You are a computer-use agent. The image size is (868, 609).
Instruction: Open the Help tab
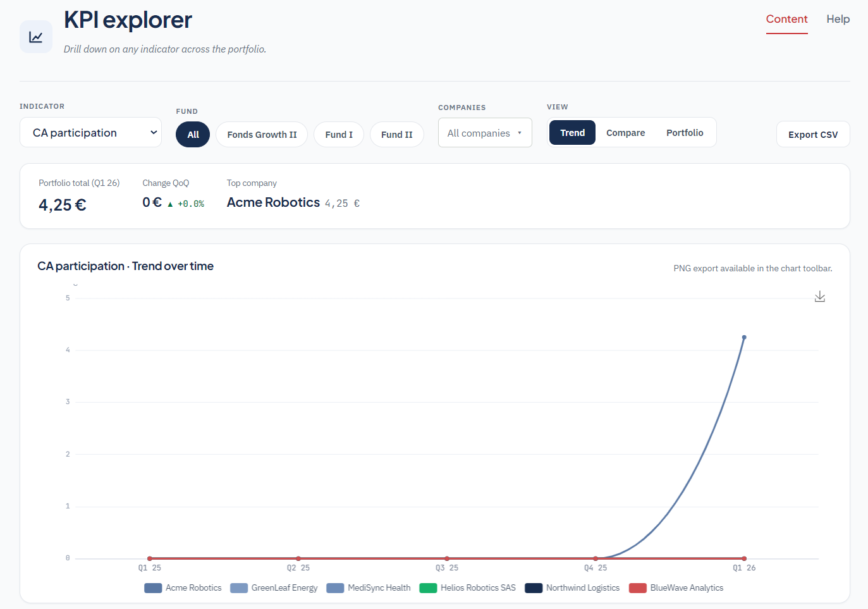point(838,19)
